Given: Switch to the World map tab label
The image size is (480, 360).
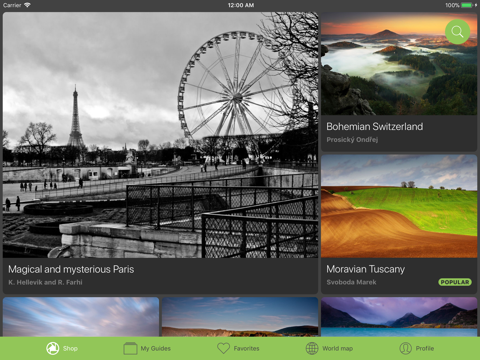Looking at the screenshot, I should pyautogui.click(x=337, y=348).
